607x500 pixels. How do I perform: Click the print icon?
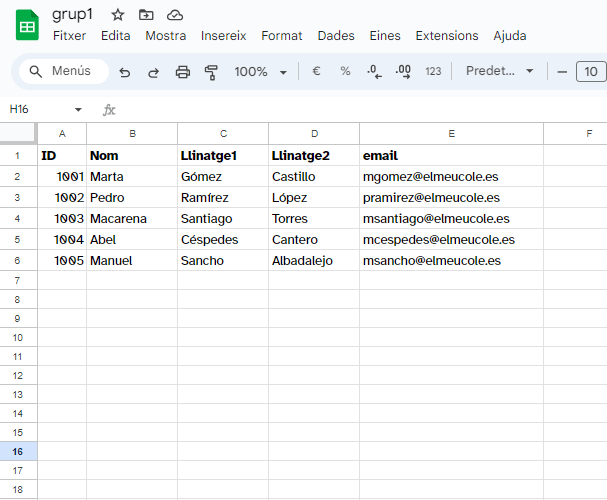[182, 72]
